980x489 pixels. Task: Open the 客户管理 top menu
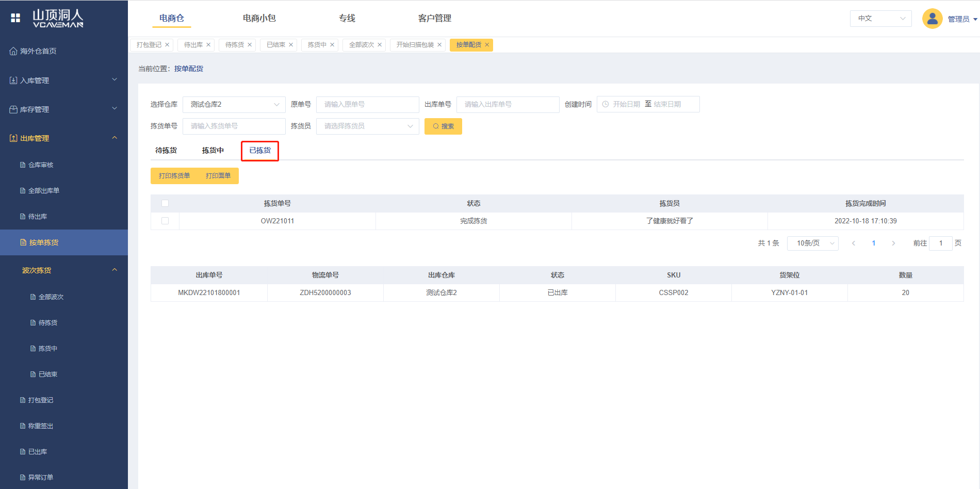pyautogui.click(x=434, y=18)
